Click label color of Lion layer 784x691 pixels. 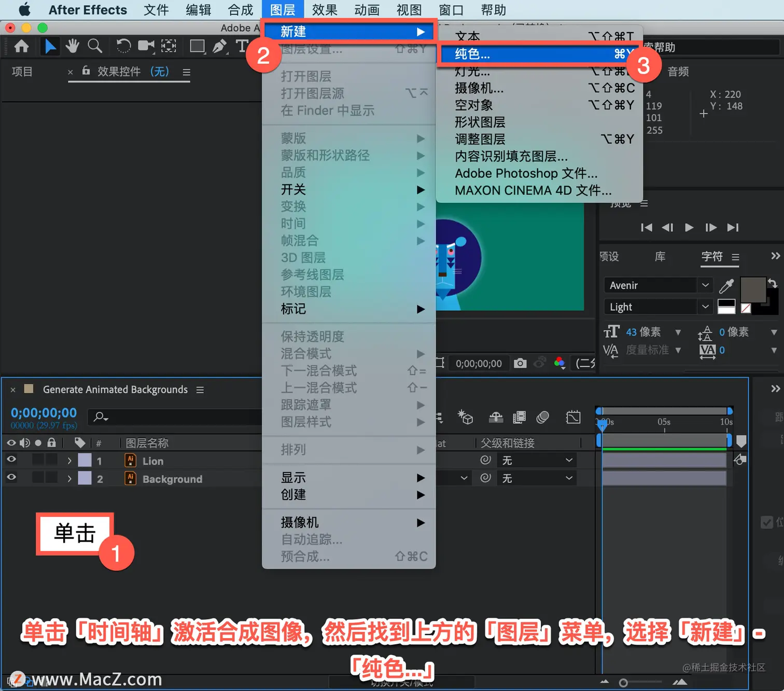tap(85, 460)
